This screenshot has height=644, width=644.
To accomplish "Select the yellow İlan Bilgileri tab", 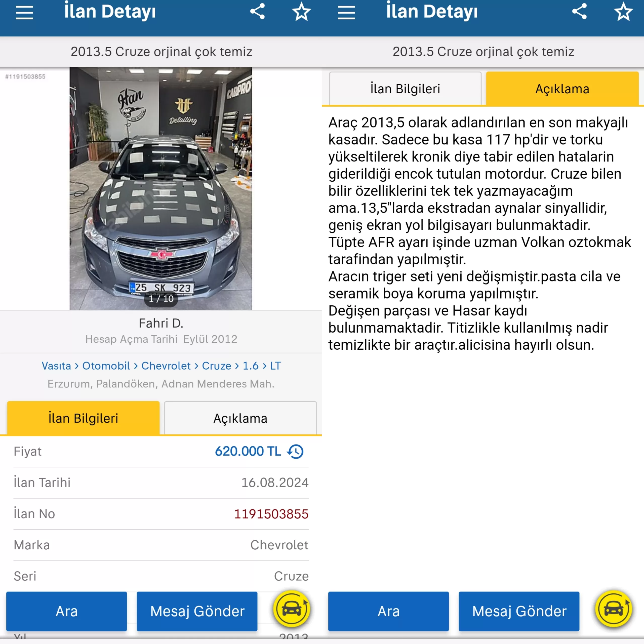I will [83, 418].
